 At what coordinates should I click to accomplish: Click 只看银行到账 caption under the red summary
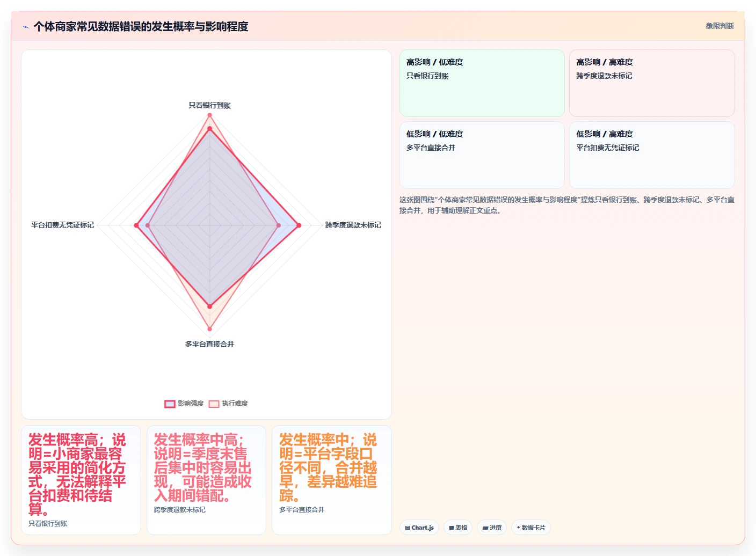pos(48,523)
